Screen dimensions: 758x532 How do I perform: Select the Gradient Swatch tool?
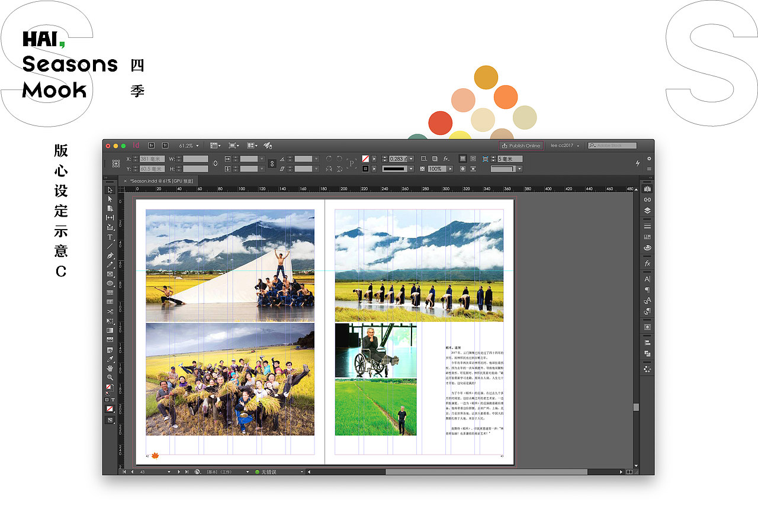click(x=110, y=330)
